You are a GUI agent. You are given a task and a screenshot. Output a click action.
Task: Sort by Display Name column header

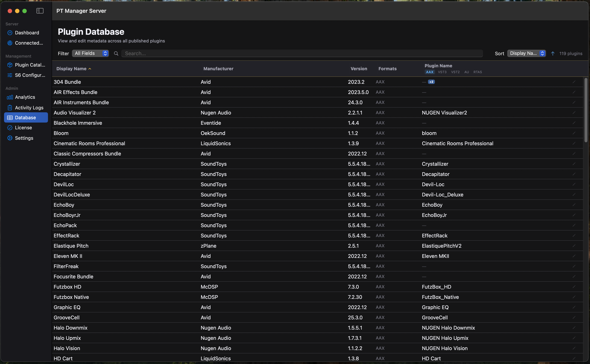pos(73,69)
